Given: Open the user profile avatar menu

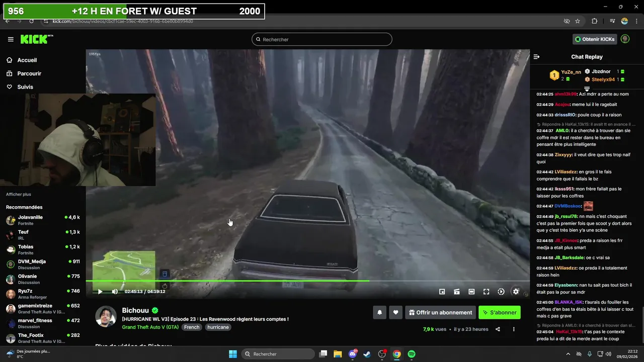Looking at the screenshot, I should click(625, 39).
